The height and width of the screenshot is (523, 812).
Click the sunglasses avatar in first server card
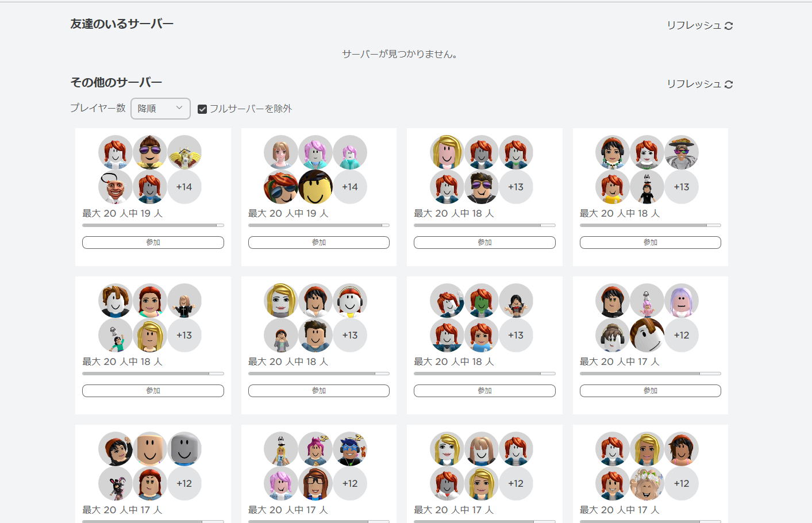[150, 152]
